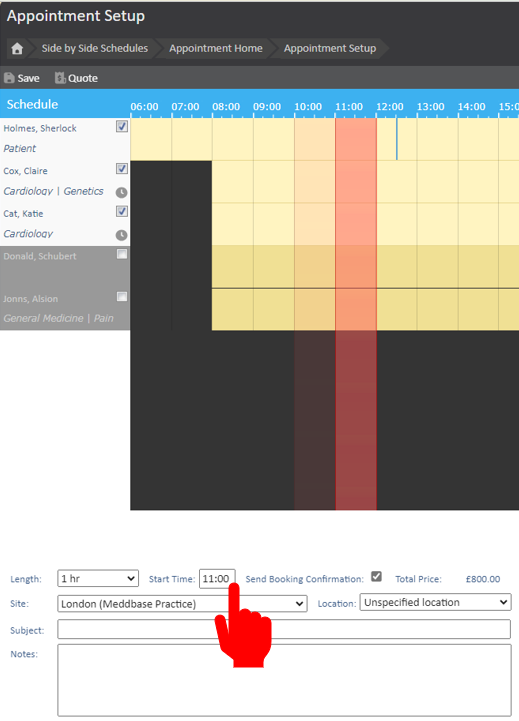The image size is (519, 721).
Task: Click Cardiology | Genetics specialty text
Action: click(53, 191)
